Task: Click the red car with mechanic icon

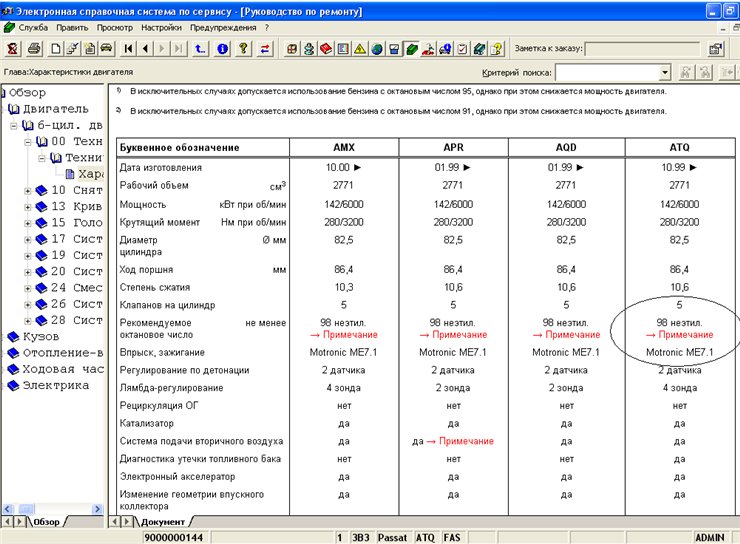Action: coord(429,49)
